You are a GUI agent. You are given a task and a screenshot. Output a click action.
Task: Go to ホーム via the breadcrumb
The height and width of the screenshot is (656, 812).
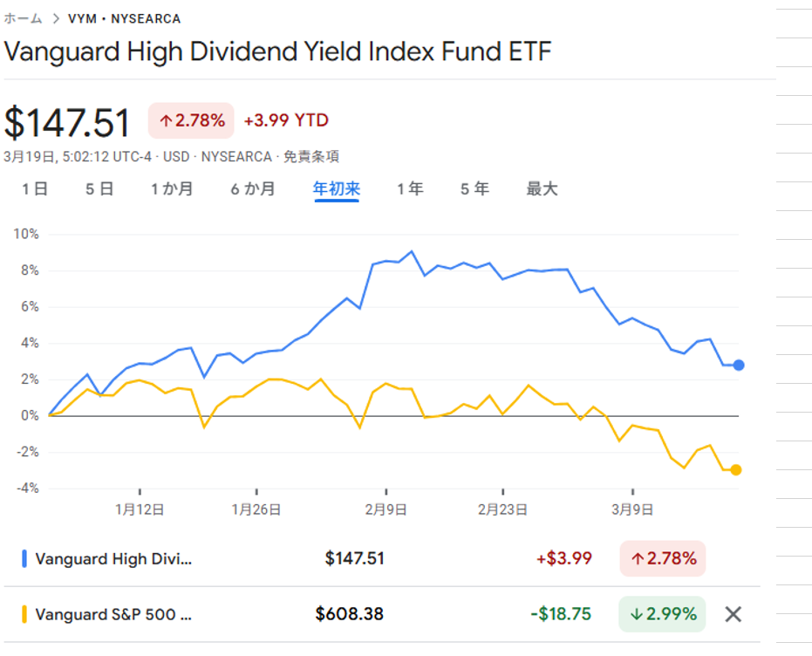pyautogui.click(x=23, y=18)
